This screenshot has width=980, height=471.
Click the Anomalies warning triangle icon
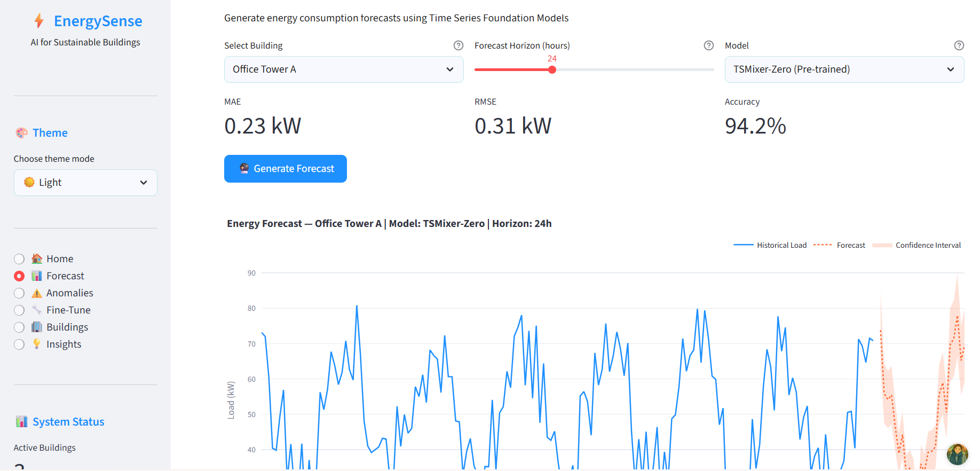37,293
